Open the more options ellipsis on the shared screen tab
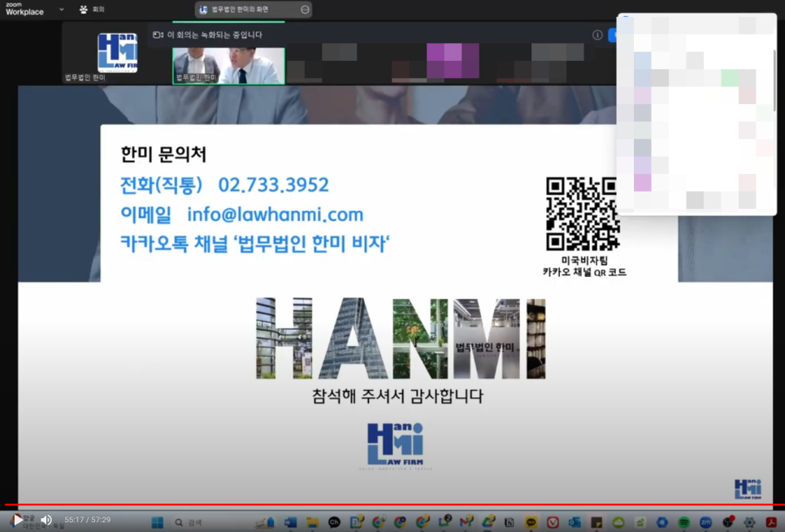Screen dimensions: 785x532 coord(305,10)
